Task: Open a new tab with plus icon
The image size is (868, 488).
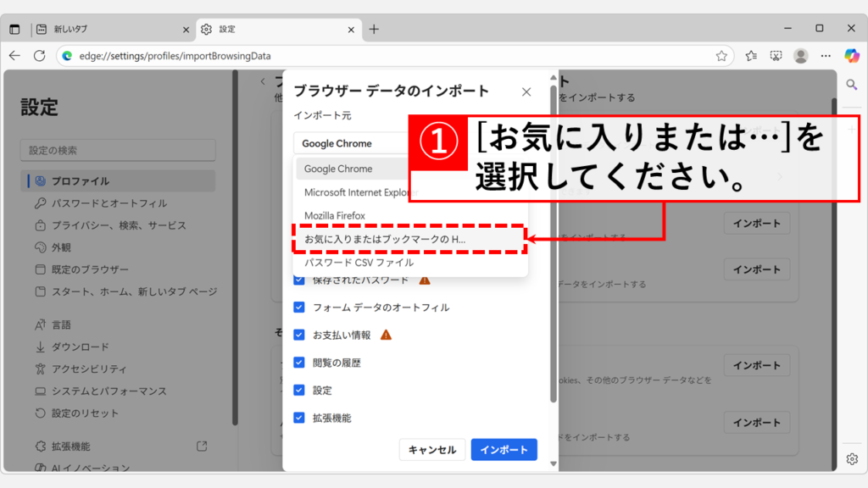Action: pyautogui.click(x=374, y=30)
